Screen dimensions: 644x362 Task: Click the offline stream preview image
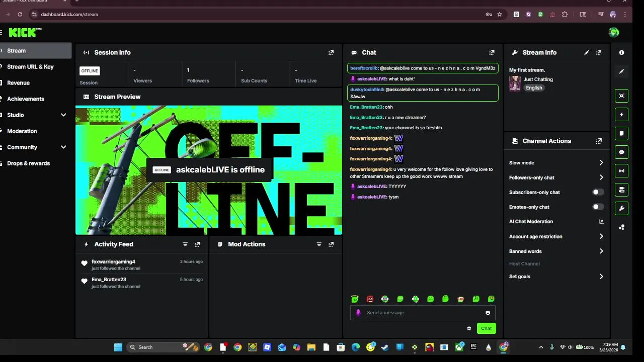(209, 170)
